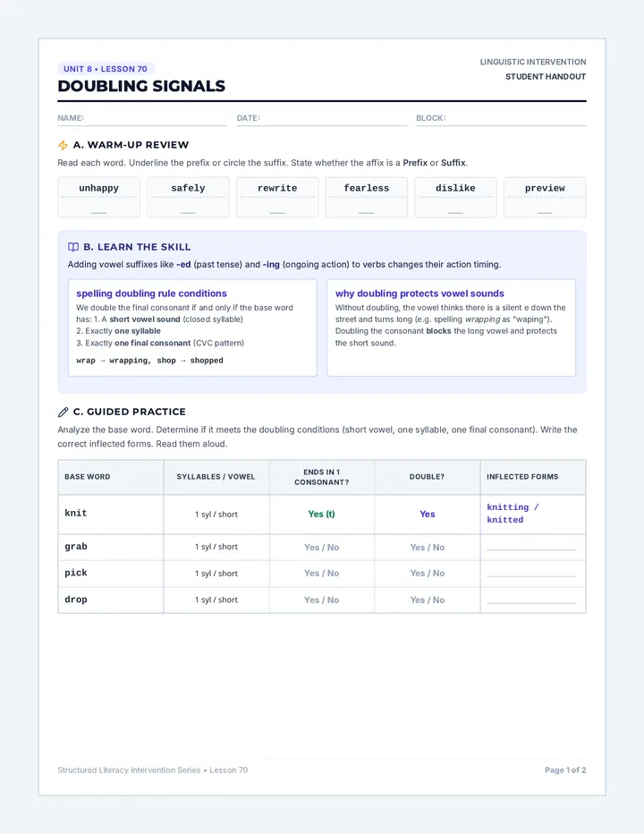The image size is (644, 834).
Task: Click the inflected forms blank for drop
Action: pos(531,602)
